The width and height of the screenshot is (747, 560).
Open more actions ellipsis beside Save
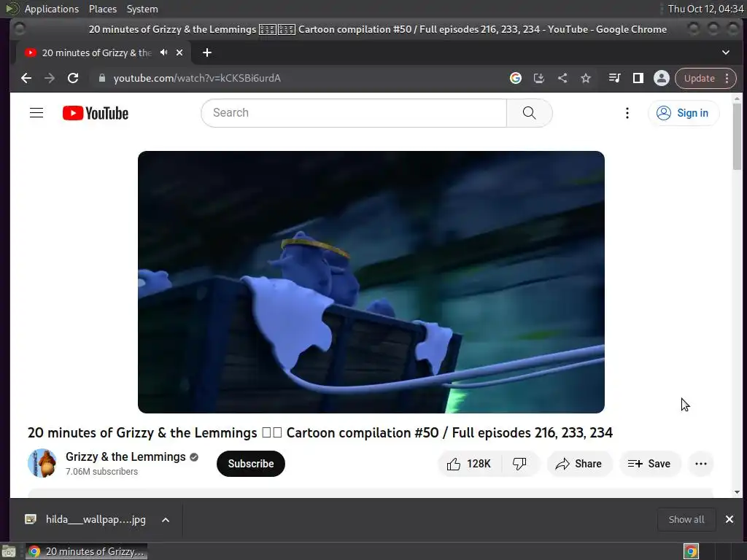[x=701, y=464]
